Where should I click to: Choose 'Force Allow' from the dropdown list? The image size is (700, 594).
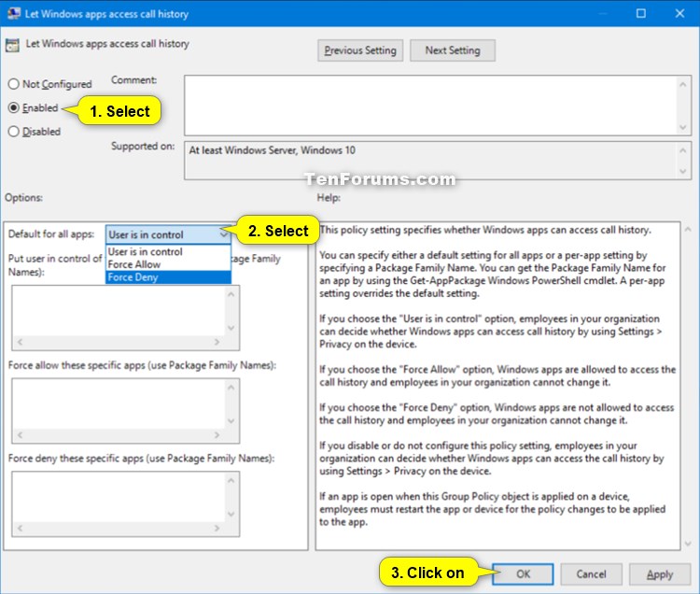click(168, 264)
